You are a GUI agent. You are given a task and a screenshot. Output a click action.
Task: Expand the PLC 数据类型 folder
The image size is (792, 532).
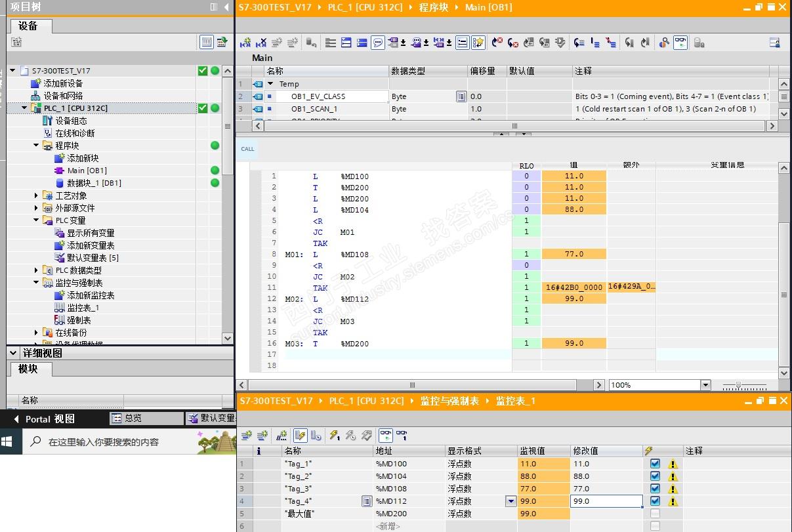(x=37, y=270)
